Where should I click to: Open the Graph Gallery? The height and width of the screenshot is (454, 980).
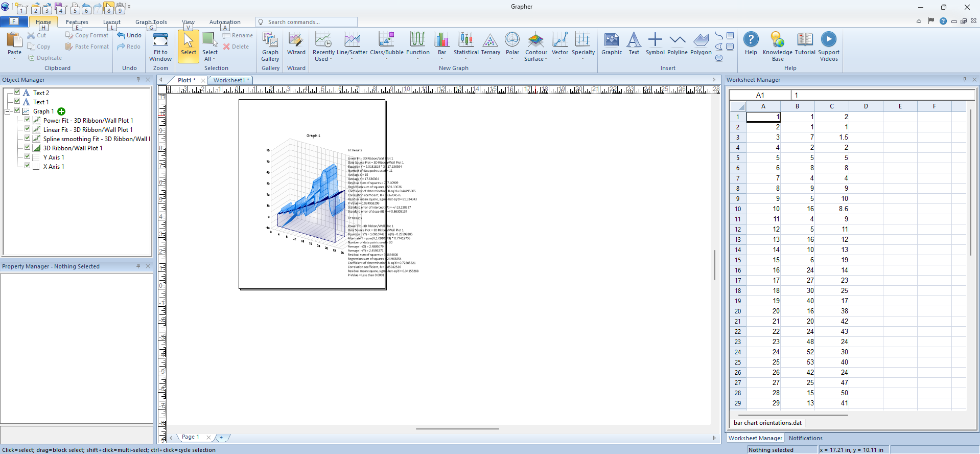[270, 47]
